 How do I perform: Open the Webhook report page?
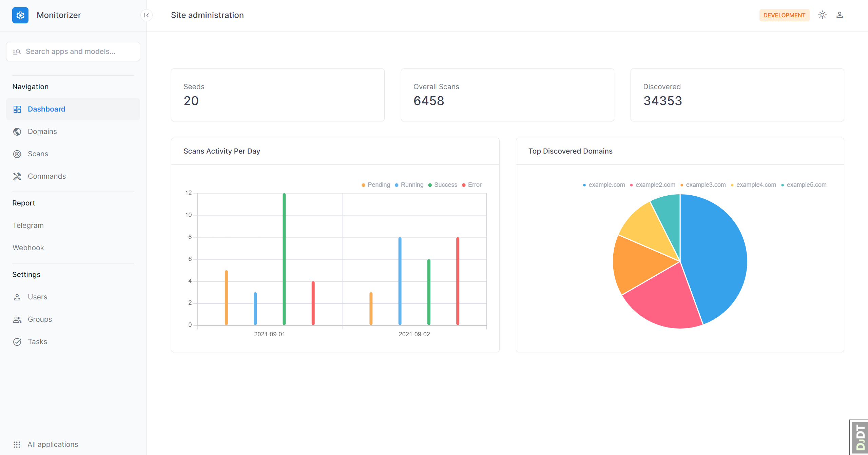28,248
